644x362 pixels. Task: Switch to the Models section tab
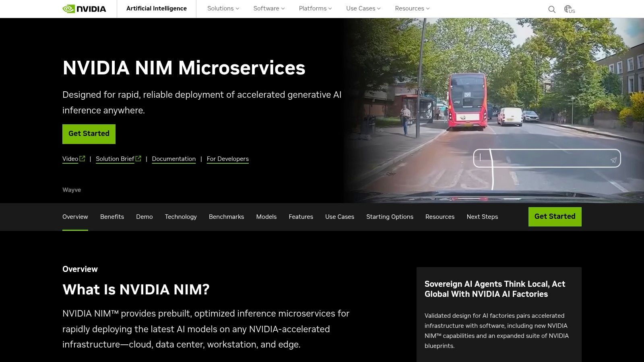[266, 217]
